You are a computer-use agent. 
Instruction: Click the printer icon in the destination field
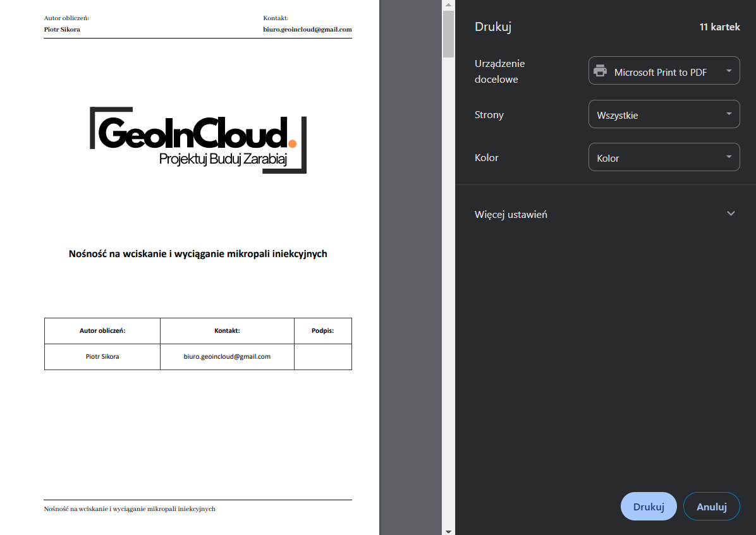(600, 71)
